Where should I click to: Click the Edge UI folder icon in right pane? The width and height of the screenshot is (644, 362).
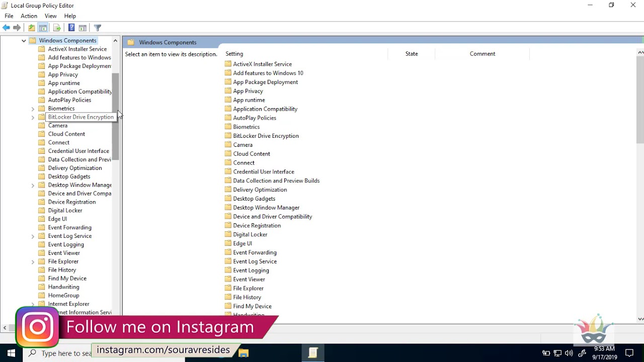(228, 243)
